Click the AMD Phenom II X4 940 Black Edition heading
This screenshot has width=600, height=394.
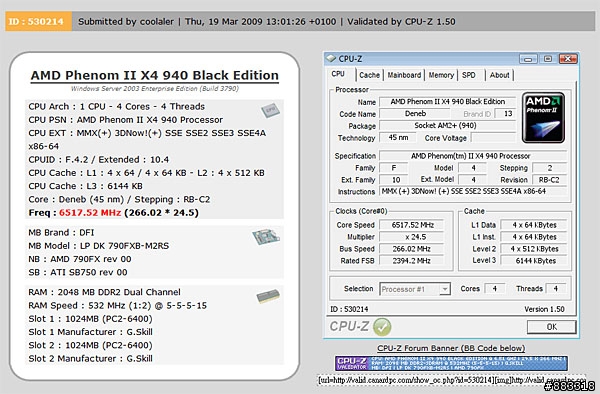(x=155, y=75)
